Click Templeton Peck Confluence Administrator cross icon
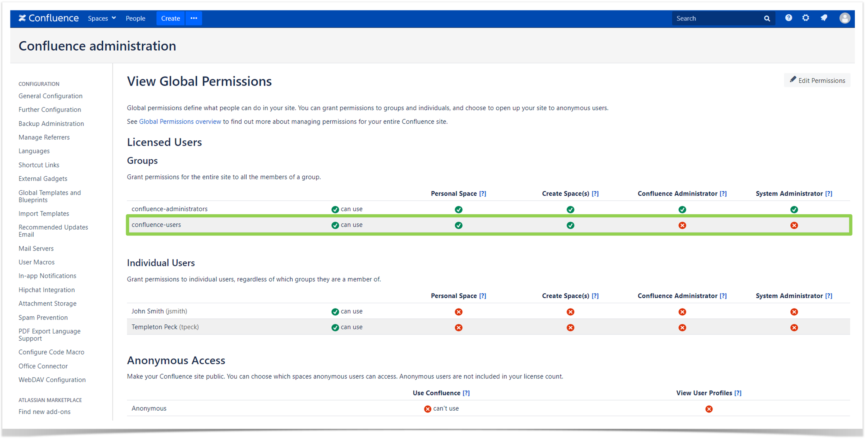The height and width of the screenshot is (440, 868). point(682,328)
